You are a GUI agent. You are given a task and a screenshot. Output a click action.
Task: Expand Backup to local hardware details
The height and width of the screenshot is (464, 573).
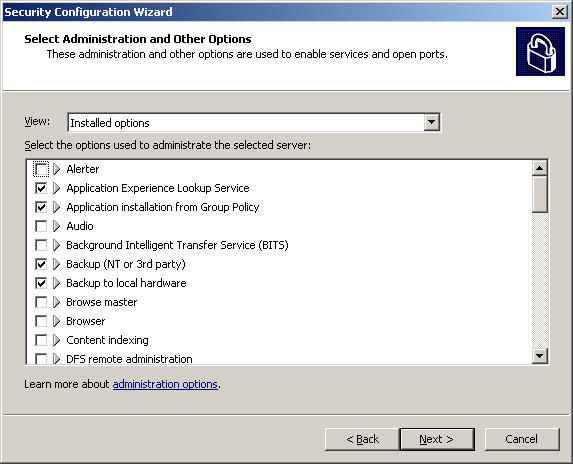point(56,283)
